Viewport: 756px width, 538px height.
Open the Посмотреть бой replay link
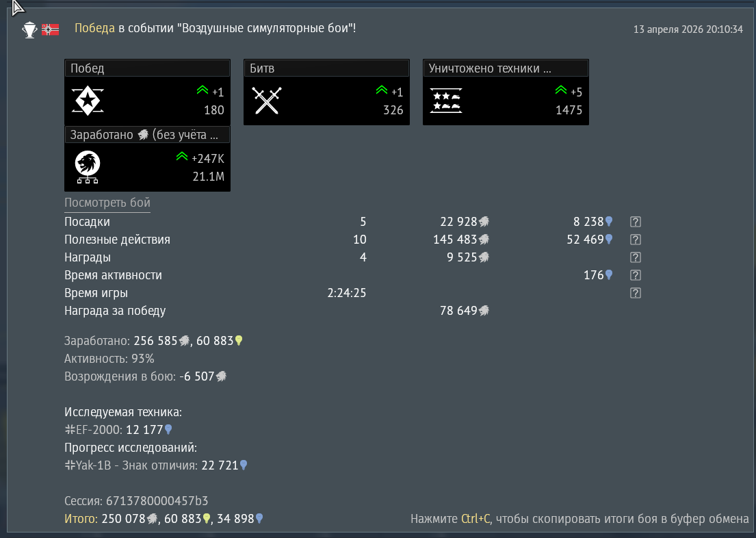107,203
